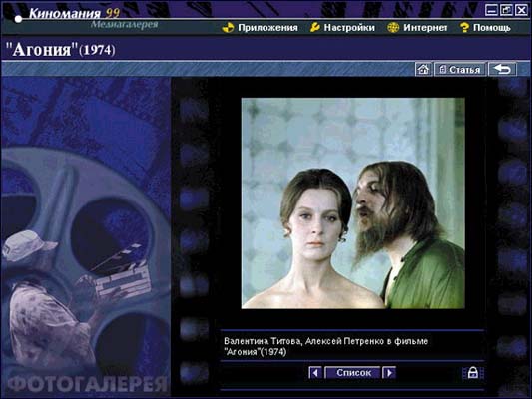Viewport: 532px width, 399px height.
Task: Click the question mark help icon
Action: 464,28
